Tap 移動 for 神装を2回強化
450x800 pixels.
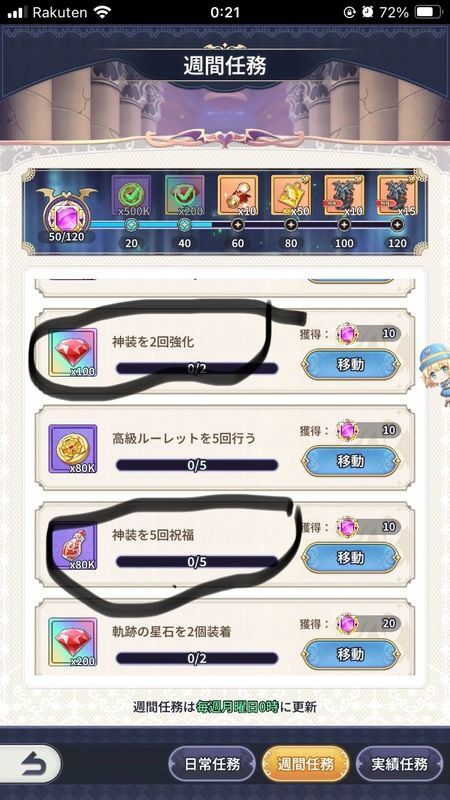pos(351,364)
